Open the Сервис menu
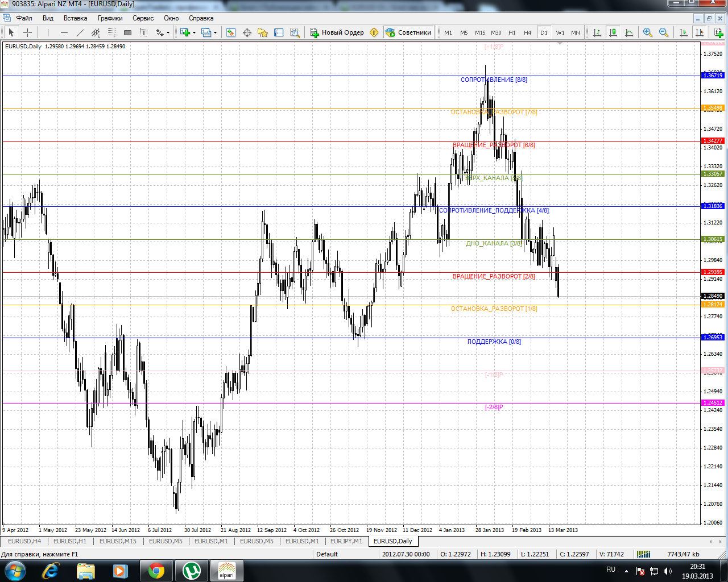 [x=143, y=18]
